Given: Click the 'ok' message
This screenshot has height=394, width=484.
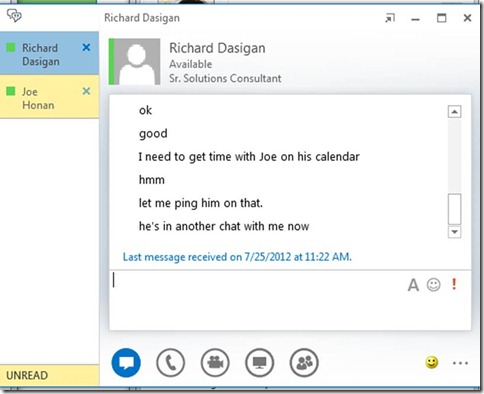Looking at the screenshot, I should (x=145, y=110).
